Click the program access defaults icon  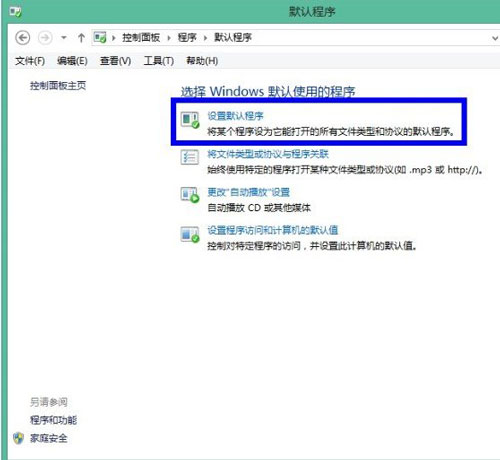click(x=190, y=234)
